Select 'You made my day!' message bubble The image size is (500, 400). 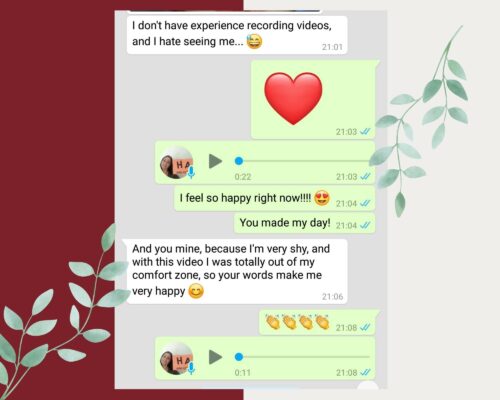(x=304, y=223)
